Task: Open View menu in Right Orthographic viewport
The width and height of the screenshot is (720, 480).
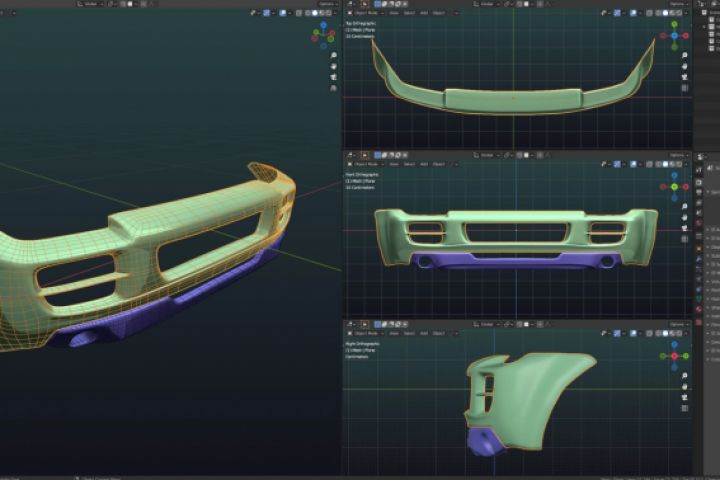Action: [x=394, y=333]
